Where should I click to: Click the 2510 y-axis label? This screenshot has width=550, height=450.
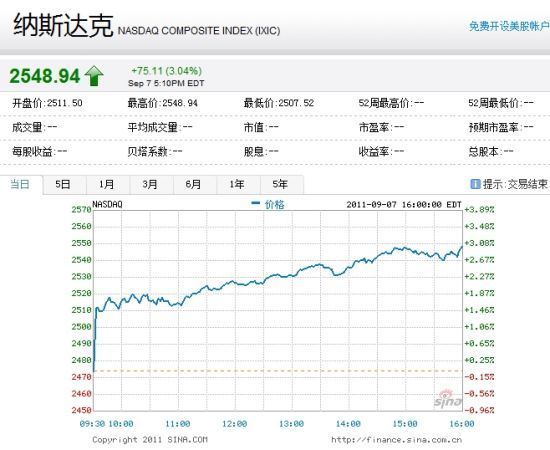tap(81, 310)
